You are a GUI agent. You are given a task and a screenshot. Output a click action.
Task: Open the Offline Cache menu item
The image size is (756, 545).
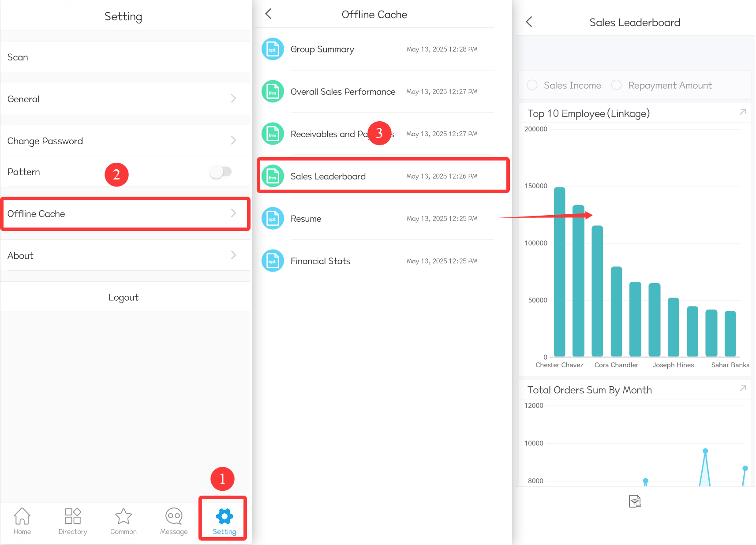126,214
